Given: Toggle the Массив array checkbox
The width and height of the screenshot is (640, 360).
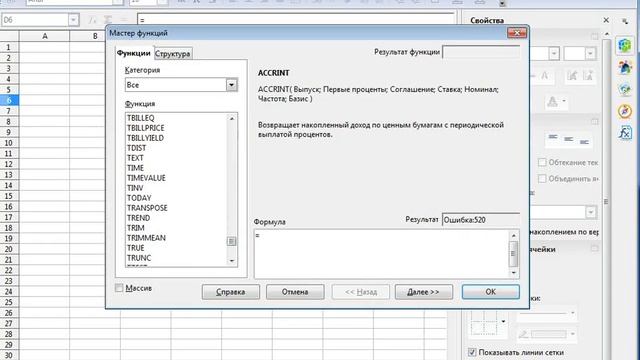Looking at the screenshot, I should click(119, 288).
